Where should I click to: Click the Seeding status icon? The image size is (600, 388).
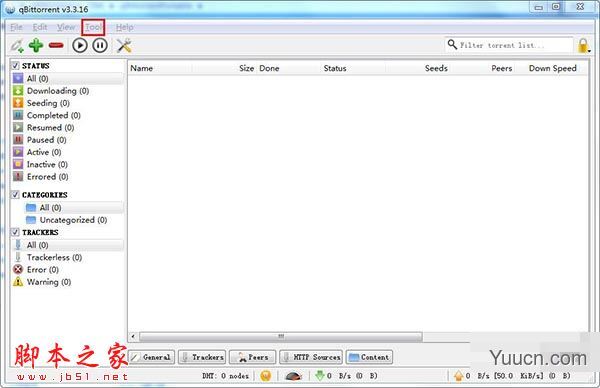18,103
